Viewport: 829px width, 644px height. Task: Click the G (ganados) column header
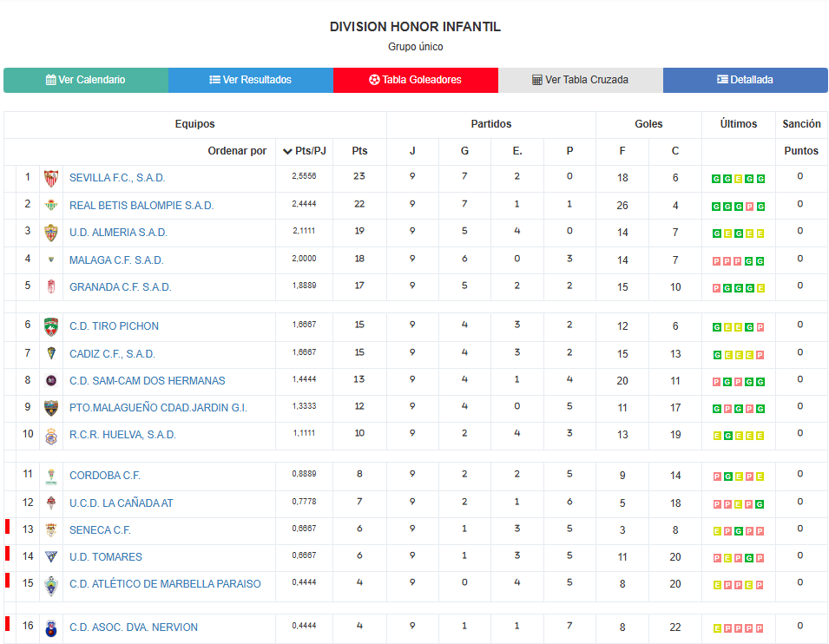(464, 151)
